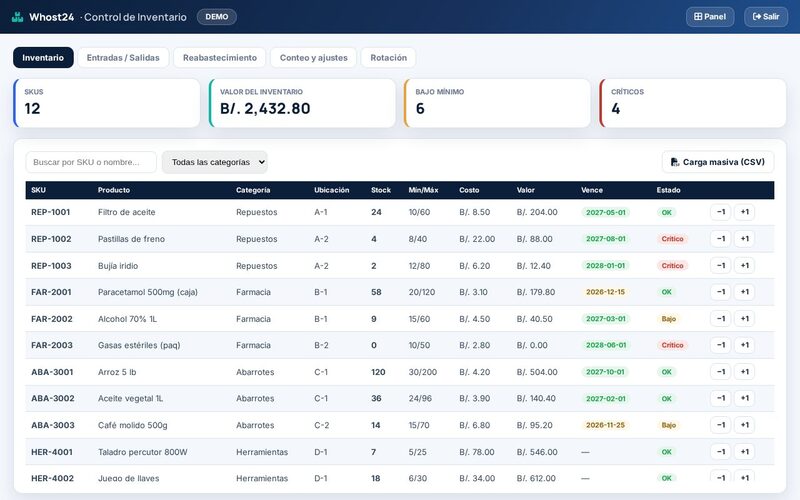Viewport: 800px width, 500px height.
Task: Increase stock for Bujía iridio
Action: (744, 265)
